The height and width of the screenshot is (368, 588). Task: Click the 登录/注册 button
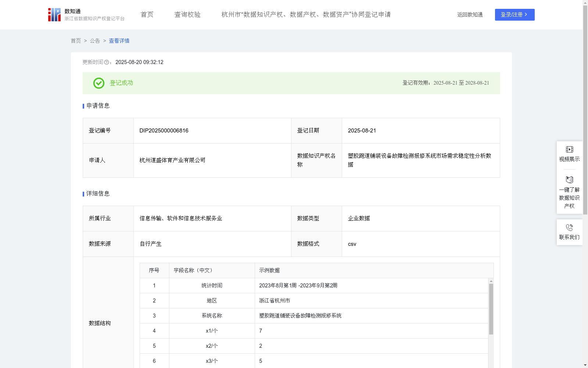(514, 15)
